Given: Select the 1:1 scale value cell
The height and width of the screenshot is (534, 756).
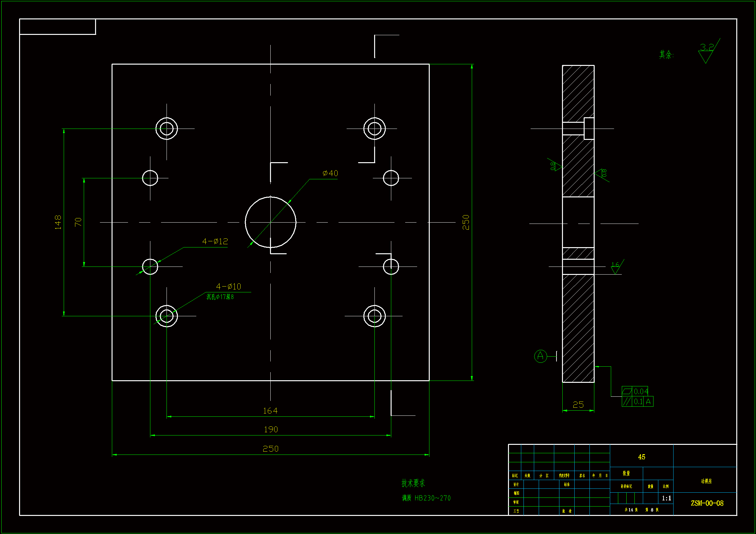Looking at the screenshot, I should (x=666, y=498).
